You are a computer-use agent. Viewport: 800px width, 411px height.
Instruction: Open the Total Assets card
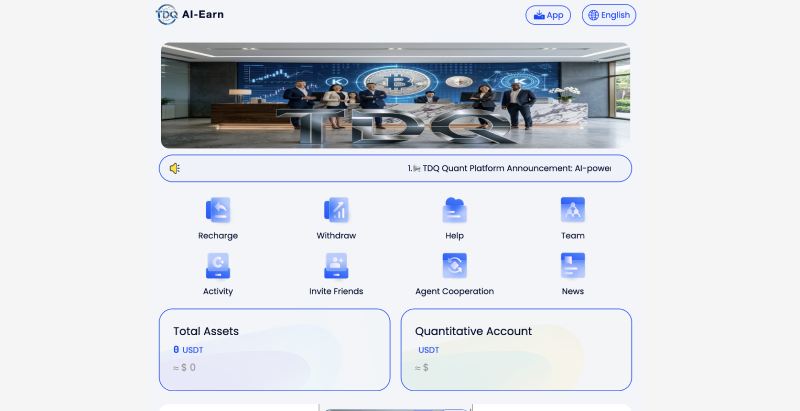[x=274, y=350]
